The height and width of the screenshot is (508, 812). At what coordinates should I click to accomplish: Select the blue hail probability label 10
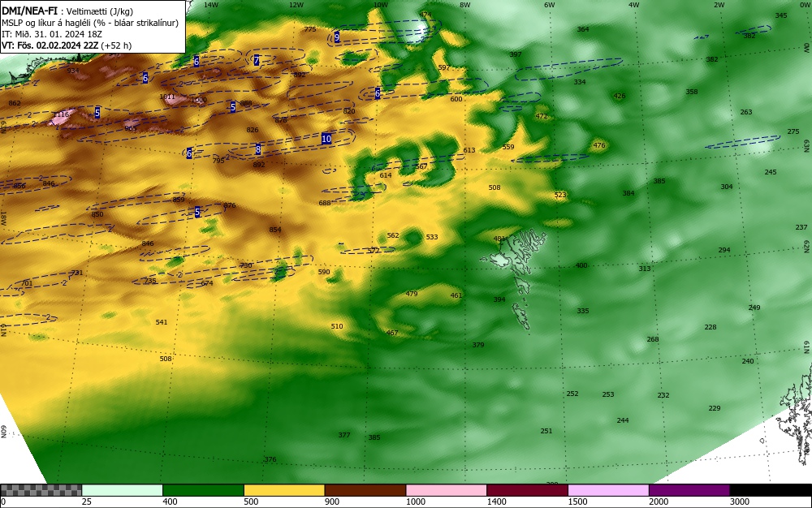(326, 139)
